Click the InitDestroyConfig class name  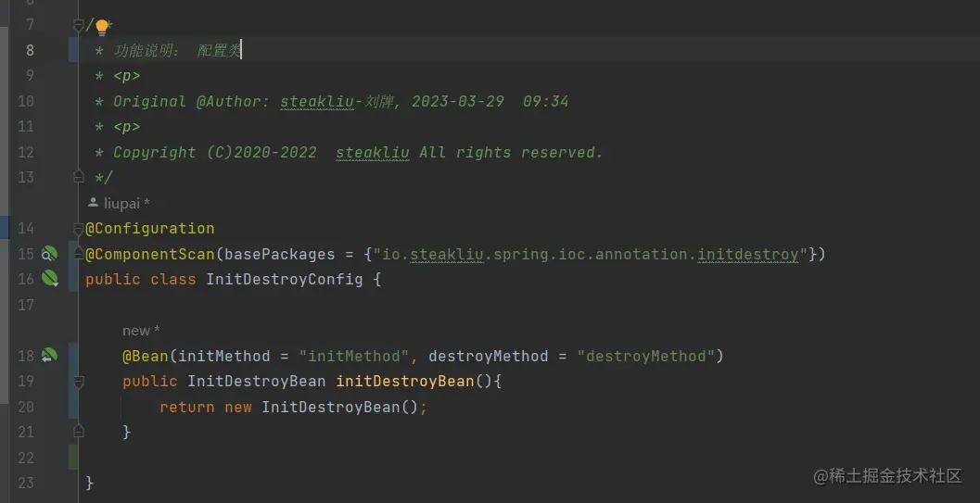coord(285,279)
